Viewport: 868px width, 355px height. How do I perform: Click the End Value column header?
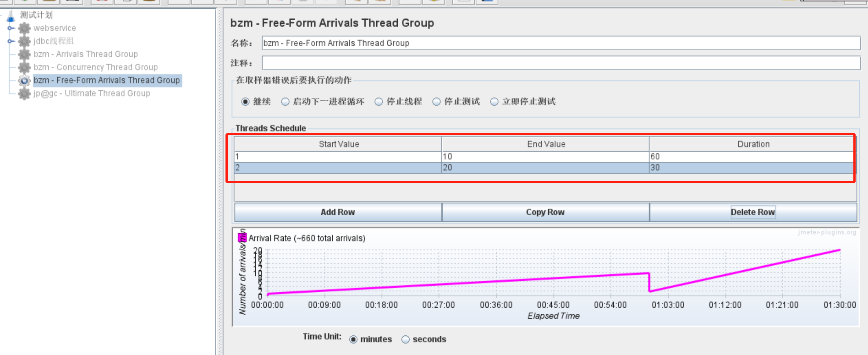click(545, 144)
